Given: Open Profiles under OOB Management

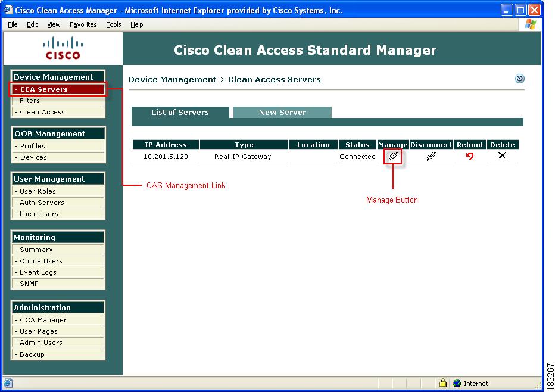Looking at the screenshot, I should 58,146.
